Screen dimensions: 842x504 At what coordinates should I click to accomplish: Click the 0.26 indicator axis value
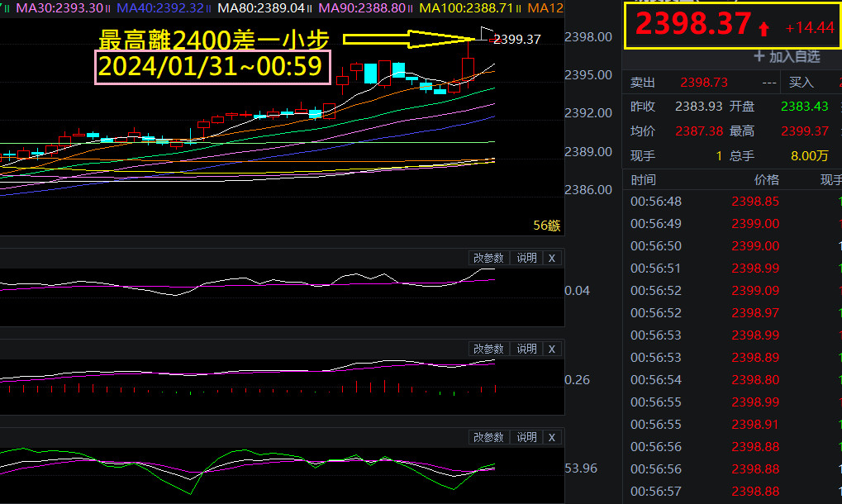(577, 379)
